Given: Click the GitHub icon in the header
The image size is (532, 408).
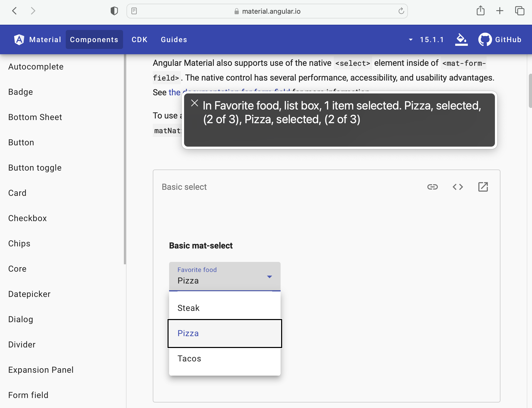Looking at the screenshot, I should pyautogui.click(x=485, y=39).
